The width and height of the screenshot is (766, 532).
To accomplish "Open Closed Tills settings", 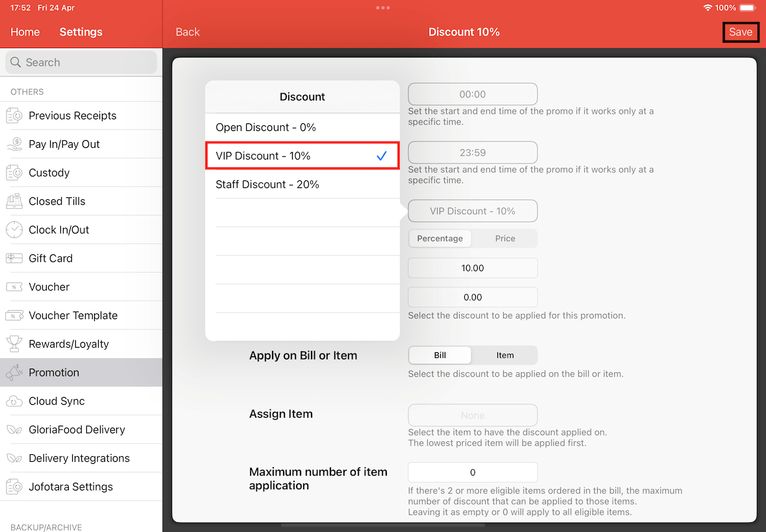I will pos(81,201).
